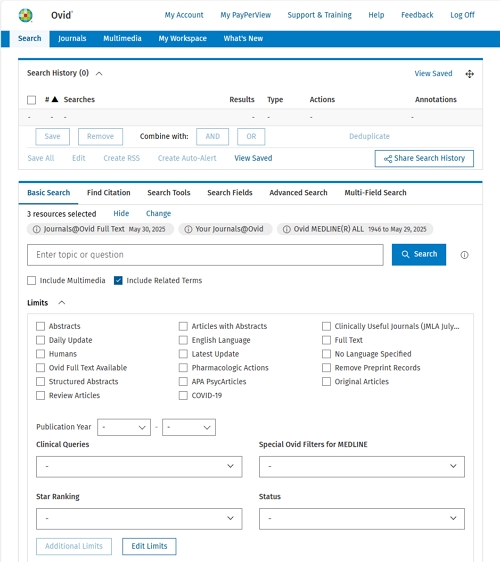Viewport: 500px width, 562px height.
Task: Check the Humans limit
Action: click(41, 354)
